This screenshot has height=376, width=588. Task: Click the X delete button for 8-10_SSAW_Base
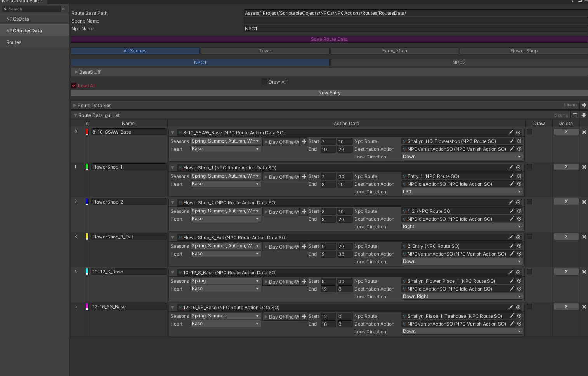(x=566, y=132)
